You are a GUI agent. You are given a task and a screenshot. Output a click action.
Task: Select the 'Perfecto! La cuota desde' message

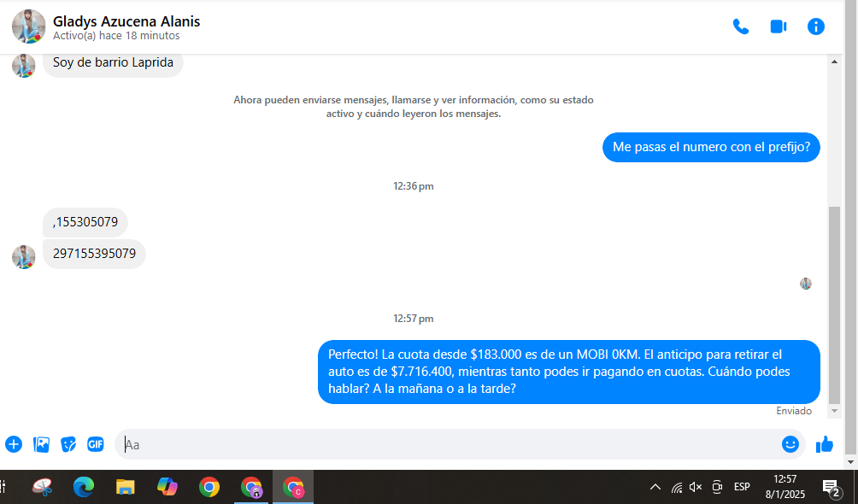click(568, 372)
